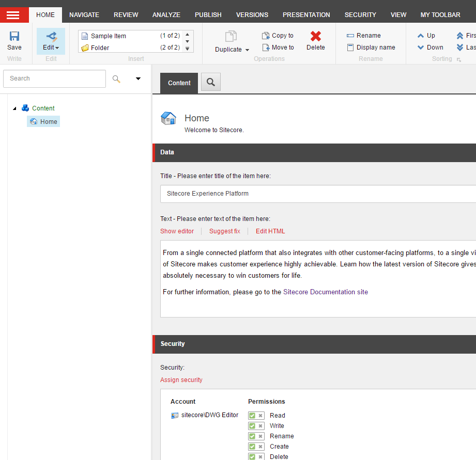The image size is (476, 460).
Task: Click the Display name command
Action: pos(371,47)
